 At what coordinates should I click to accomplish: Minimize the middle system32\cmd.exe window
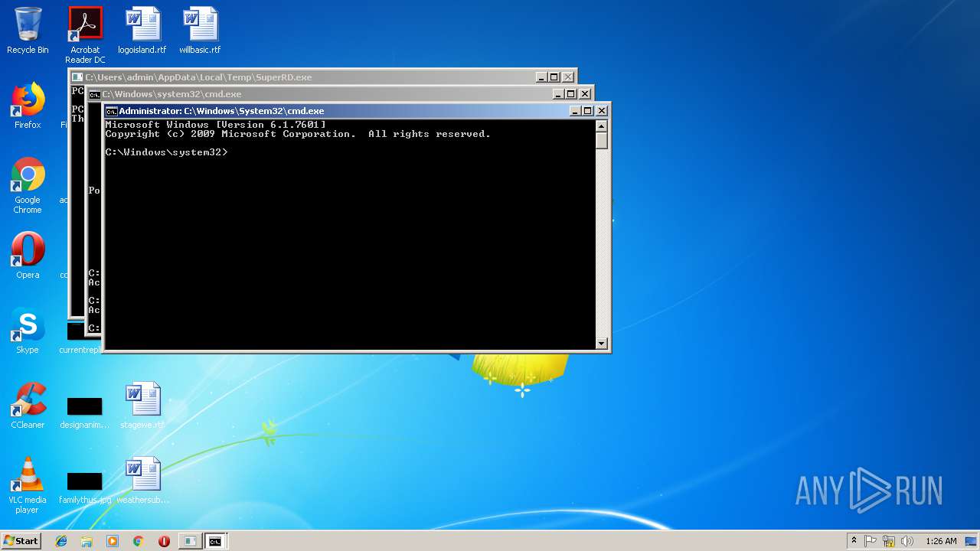click(x=557, y=94)
